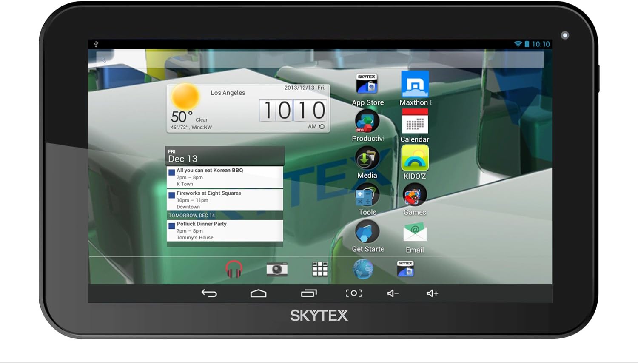Open the Tools folder icon
This screenshot has height=364, width=638.
pos(367,195)
